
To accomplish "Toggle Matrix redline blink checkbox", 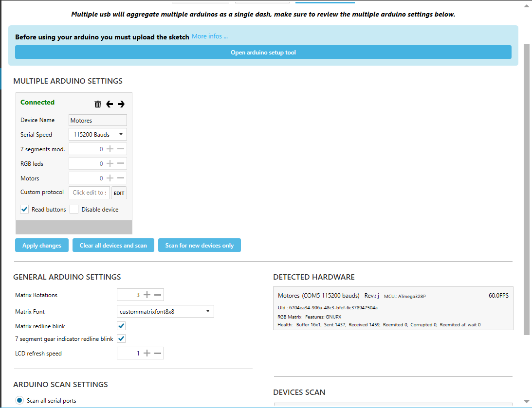I will (121, 326).
